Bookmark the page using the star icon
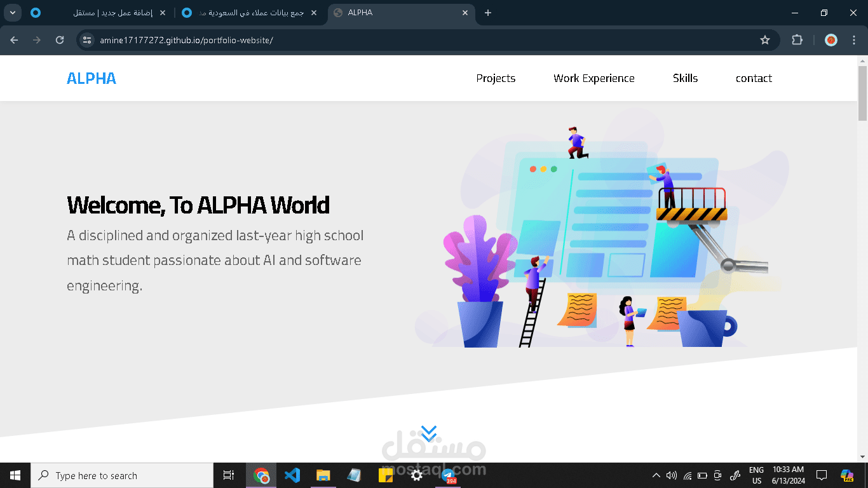The image size is (868, 488). 765,39
